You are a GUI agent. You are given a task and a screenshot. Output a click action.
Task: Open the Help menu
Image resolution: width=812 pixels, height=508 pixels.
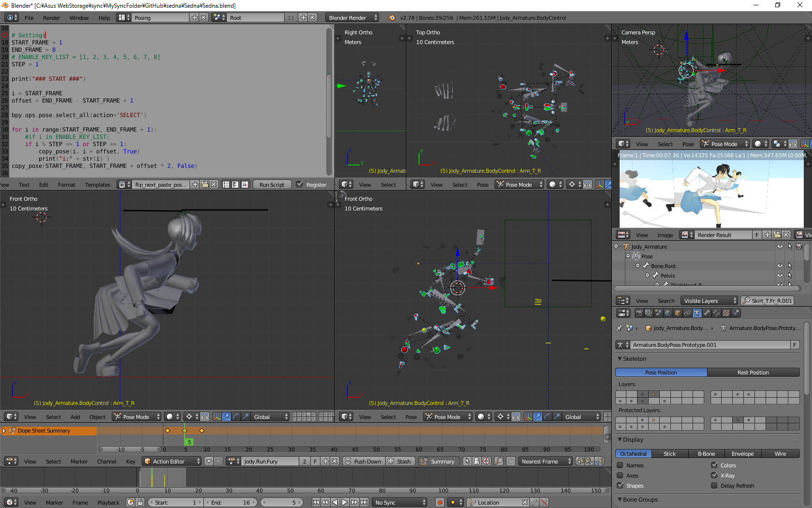[104, 18]
